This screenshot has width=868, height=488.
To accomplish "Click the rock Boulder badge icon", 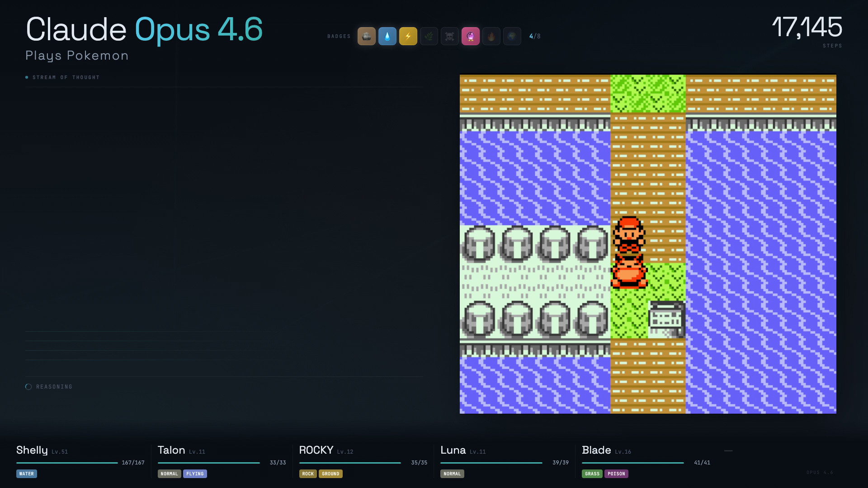I will 366,36.
